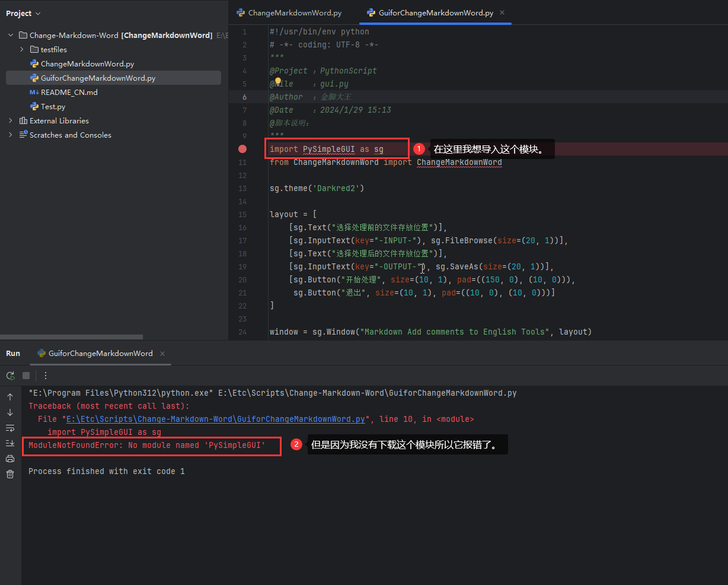The image size is (728, 585).
Task: Click the '@Date' docstring line
Action: (x=330, y=110)
